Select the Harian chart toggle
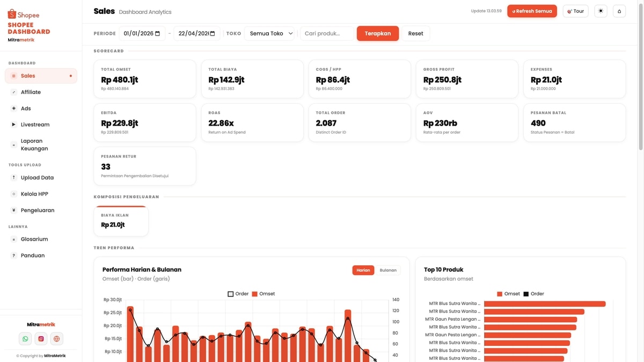 pos(363,270)
